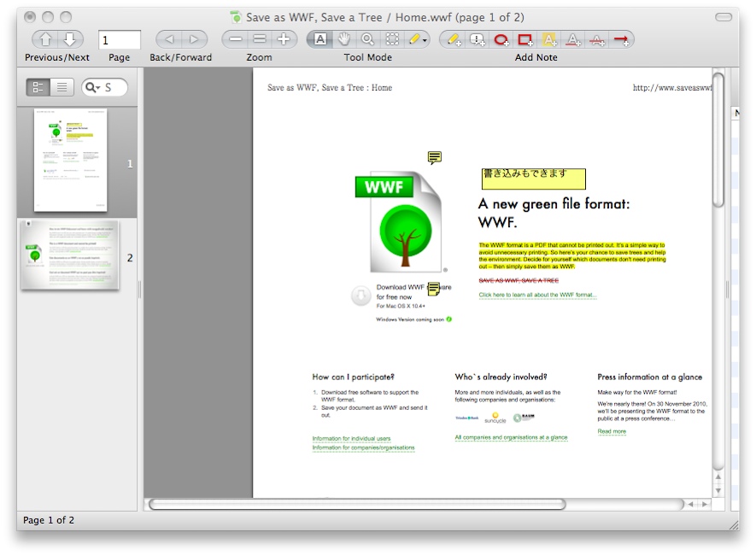Switch sidebar to table of contents
This screenshot has height=556, width=756.
point(62,87)
